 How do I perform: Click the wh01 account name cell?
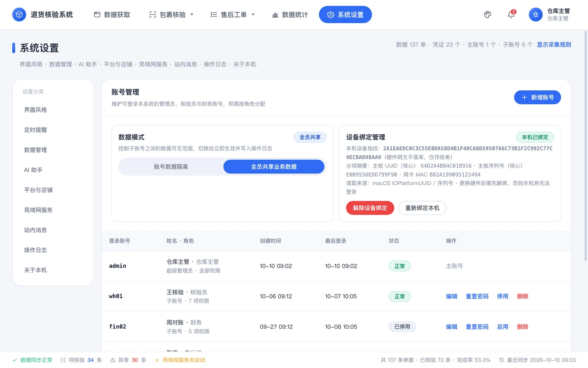pos(116,296)
